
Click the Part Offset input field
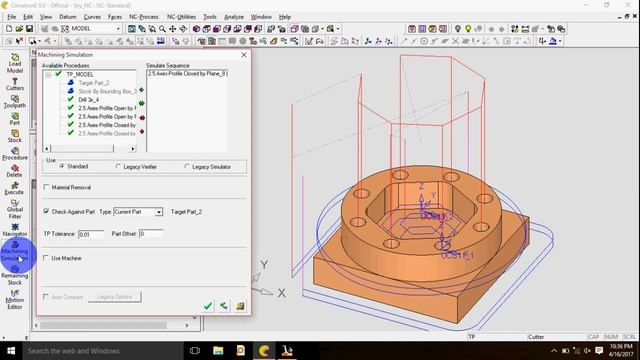point(151,233)
